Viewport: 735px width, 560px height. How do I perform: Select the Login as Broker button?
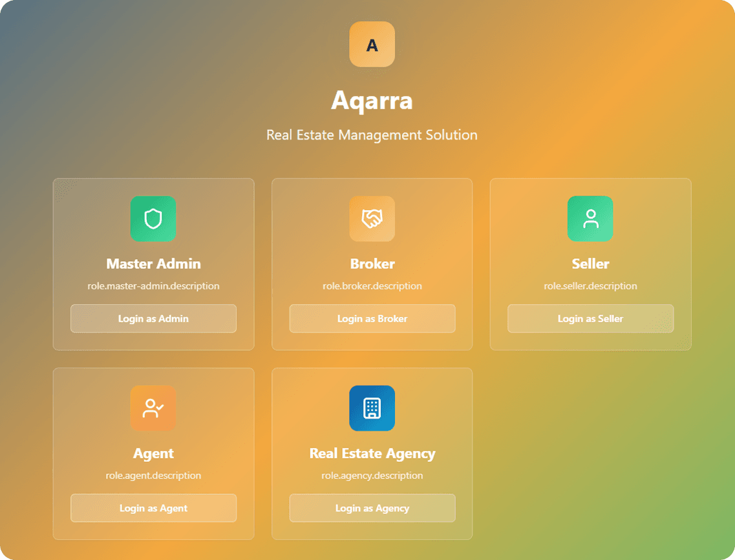372,318
